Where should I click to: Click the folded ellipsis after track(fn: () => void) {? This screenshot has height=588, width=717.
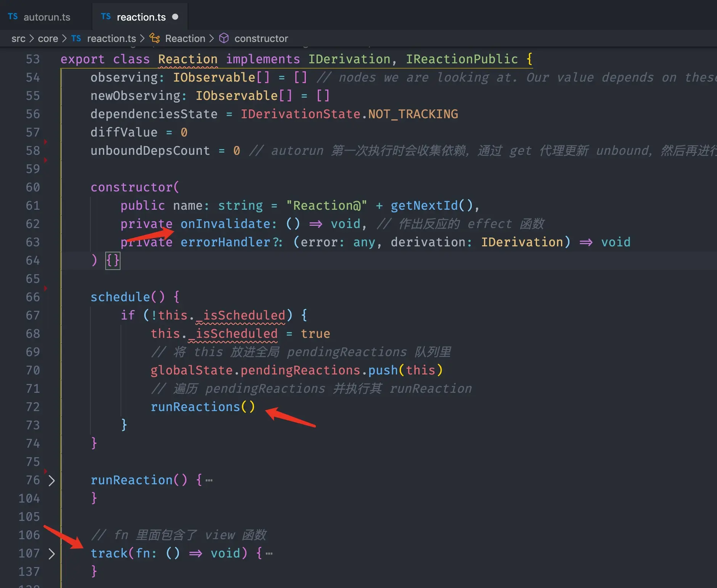[269, 554]
